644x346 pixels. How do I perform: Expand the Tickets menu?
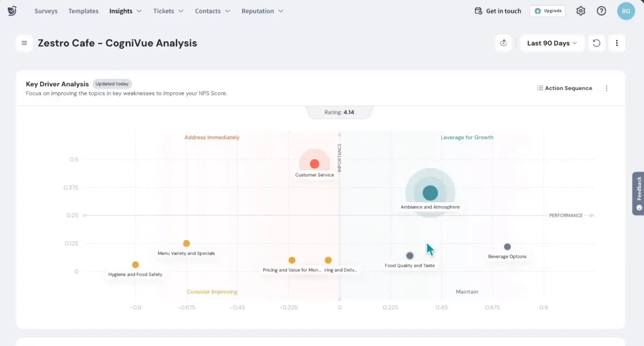(169, 11)
